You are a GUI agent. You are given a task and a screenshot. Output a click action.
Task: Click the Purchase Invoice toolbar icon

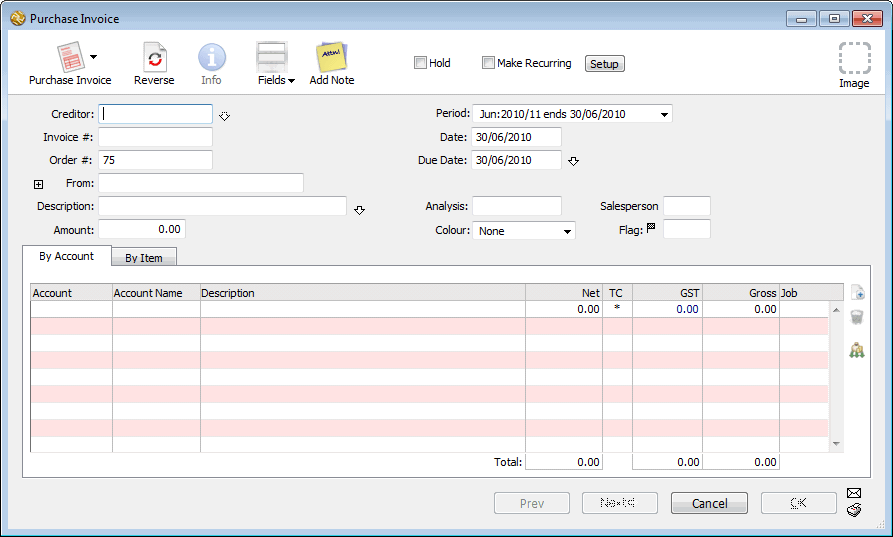[70, 57]
